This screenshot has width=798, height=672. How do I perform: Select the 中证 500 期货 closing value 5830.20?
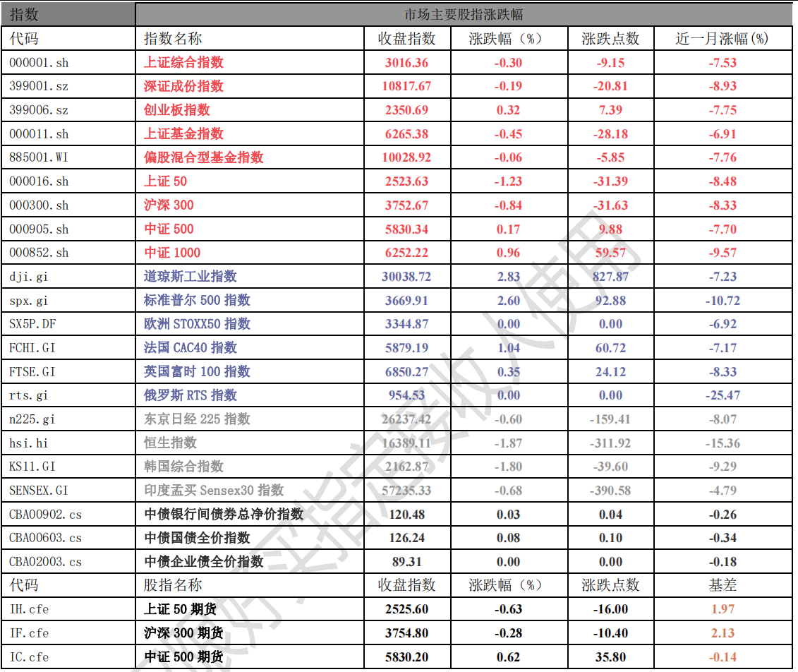pos(406,657)
